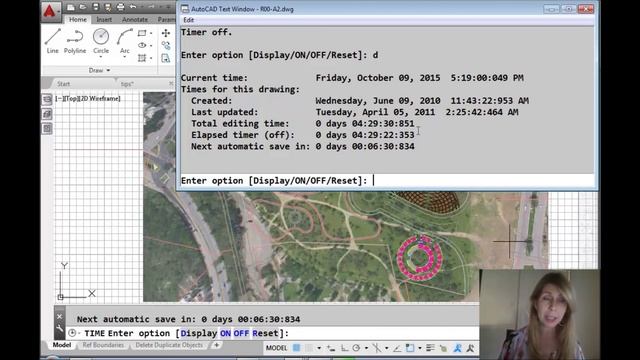This screenshot has height=360, width=640.
Task: Toggle lineweight display in status bar
Action: pyautogui.click(x=430, y=348)
